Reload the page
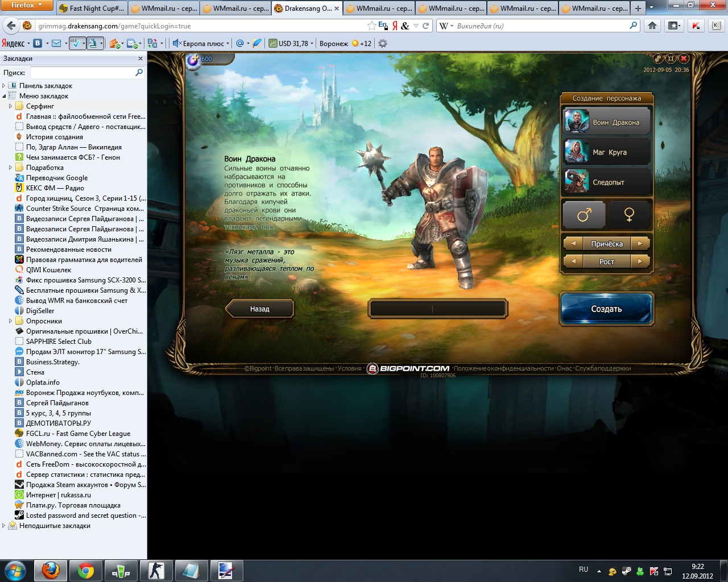This screenshot has width=728, height=582. tap(425, 26)
